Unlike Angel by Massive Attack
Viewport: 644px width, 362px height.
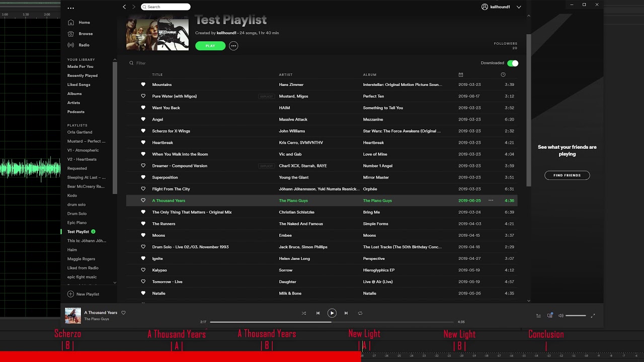coord(143,120)
